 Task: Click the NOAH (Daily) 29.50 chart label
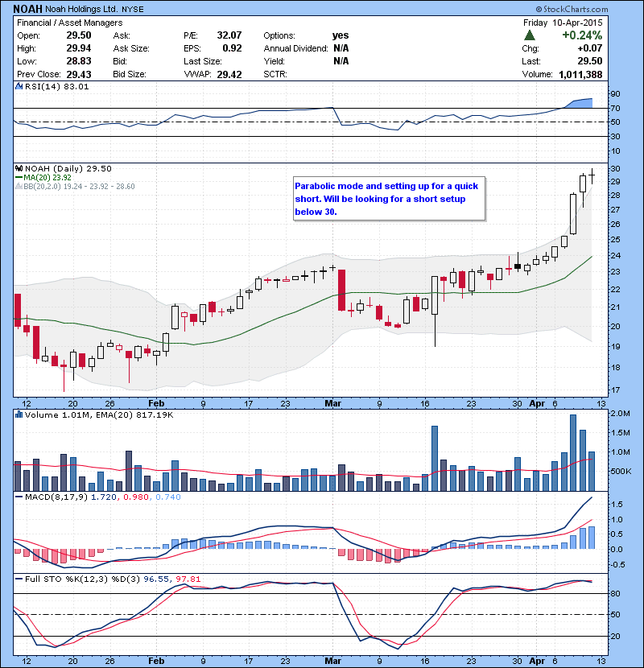tap(68, 169)
